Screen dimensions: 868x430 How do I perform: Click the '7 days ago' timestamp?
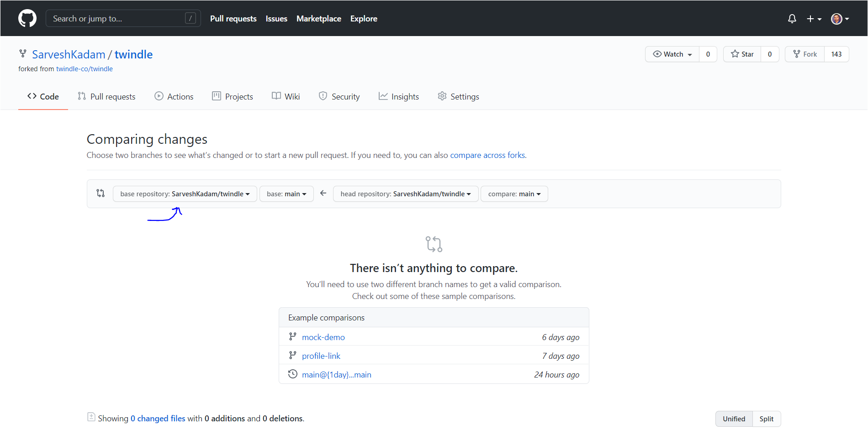561,356
